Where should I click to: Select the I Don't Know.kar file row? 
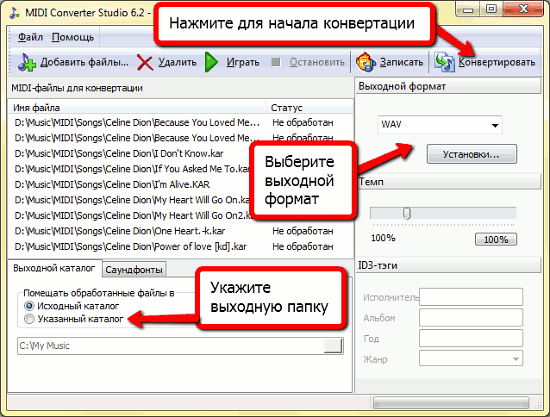[181, 153]
